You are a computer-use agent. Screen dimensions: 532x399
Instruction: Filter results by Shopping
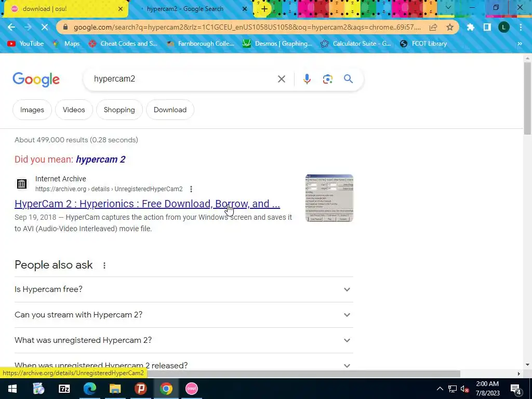(119, 110)
